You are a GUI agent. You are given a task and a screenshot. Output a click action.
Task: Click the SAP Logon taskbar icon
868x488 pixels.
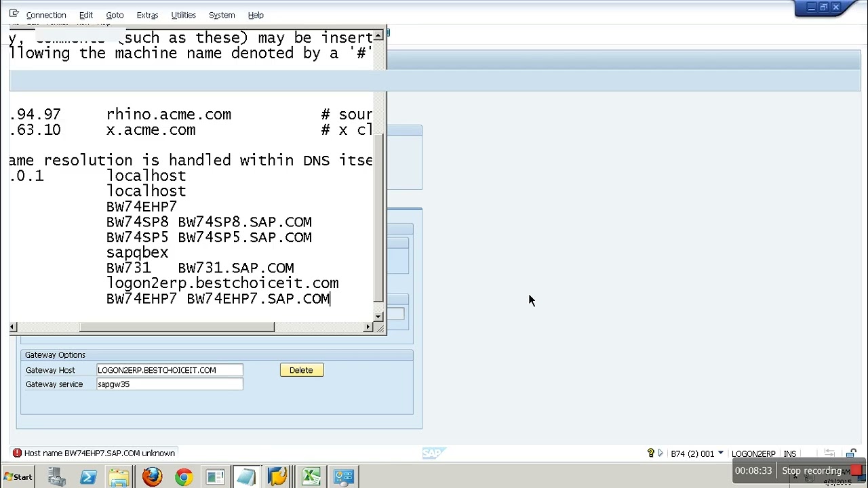coord(216,477)
